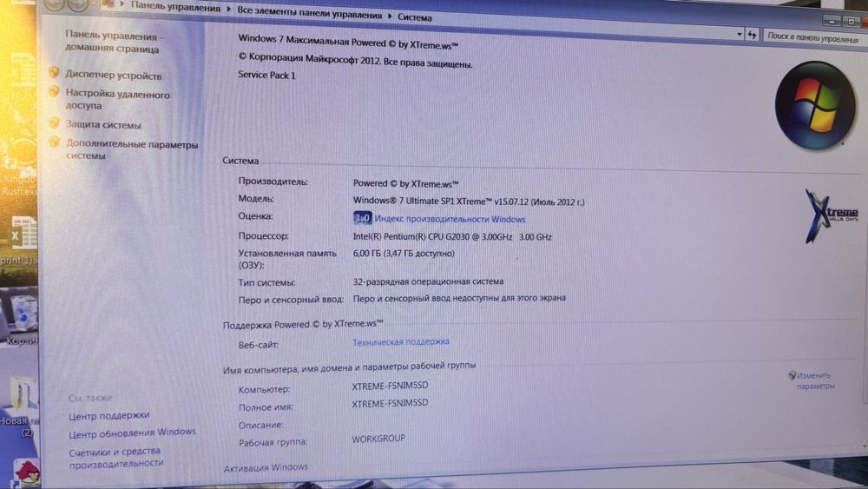Open Диспетчер устройств link
The width and height of the screenshot is (868, 489).
114,76
